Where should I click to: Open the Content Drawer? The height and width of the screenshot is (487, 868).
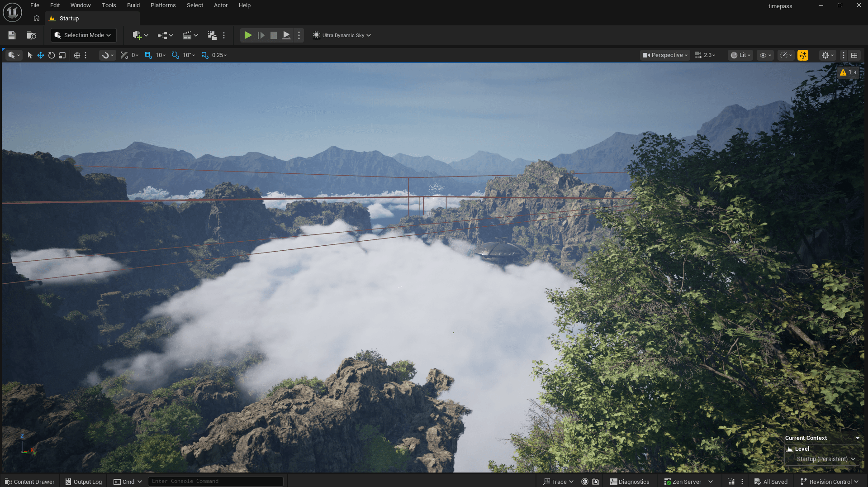point(30,482)
